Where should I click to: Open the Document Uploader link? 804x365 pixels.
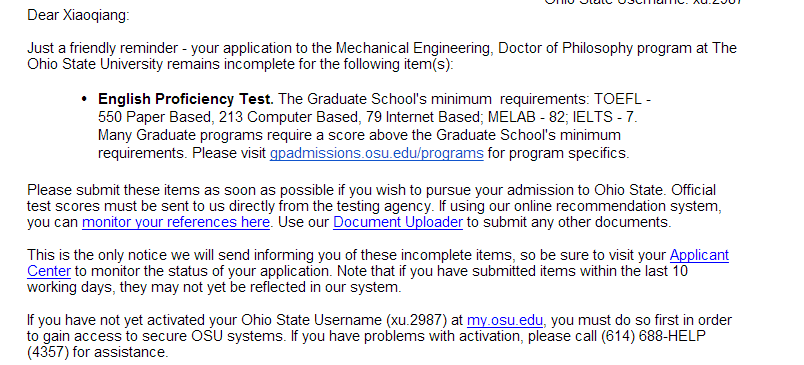tap(398, 222)
